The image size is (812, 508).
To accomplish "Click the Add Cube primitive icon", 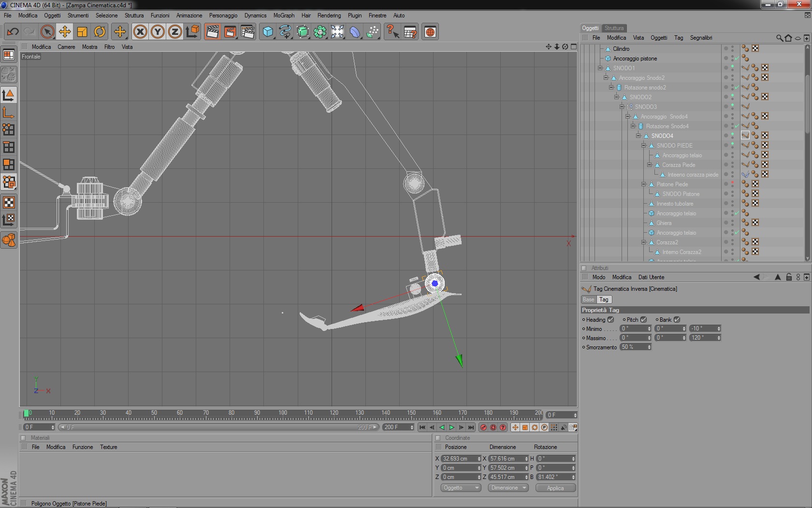I will click(267, 32).
